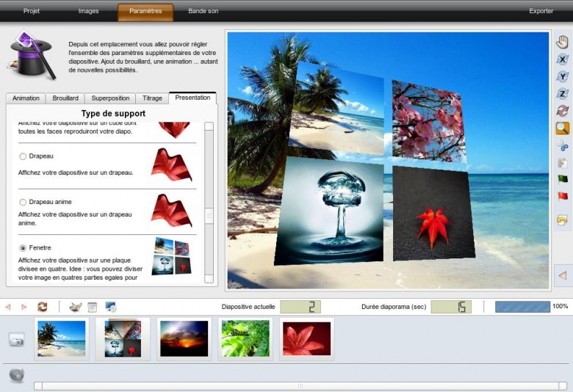
Task: Click the Diapositive actuelle number field
Action: coord(300,307)
